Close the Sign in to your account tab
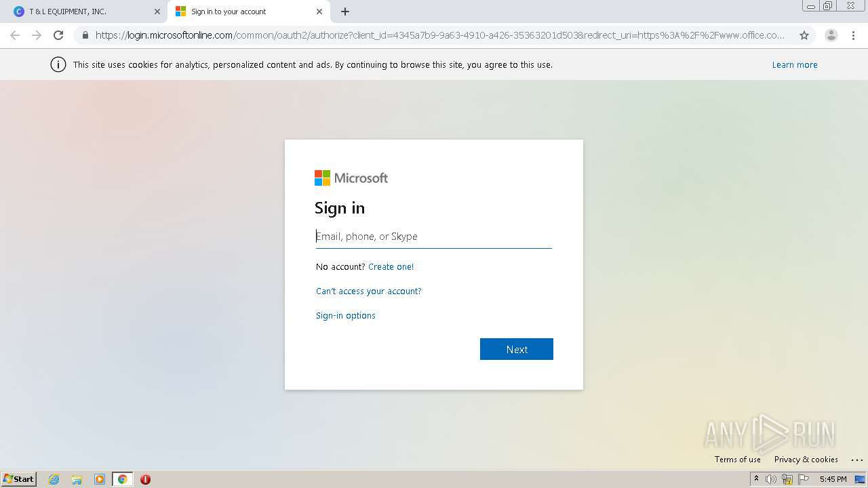The width and height of the screenshot is (868, 488). [319, 12]
